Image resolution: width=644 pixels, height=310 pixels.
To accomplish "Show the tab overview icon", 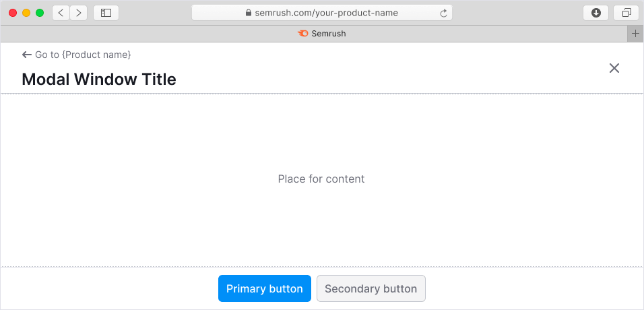I will 626,13.
